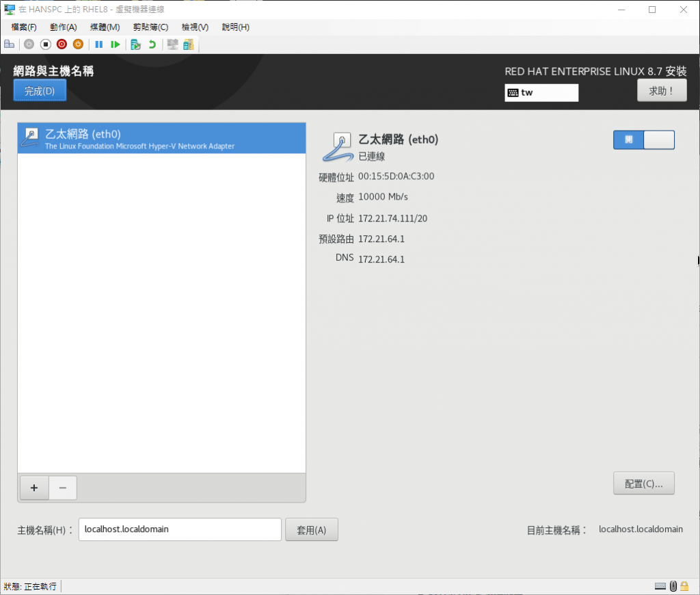
Task: Click the MAC address 00:15:5D:0A:C3:00
Action: coord(396,176)
